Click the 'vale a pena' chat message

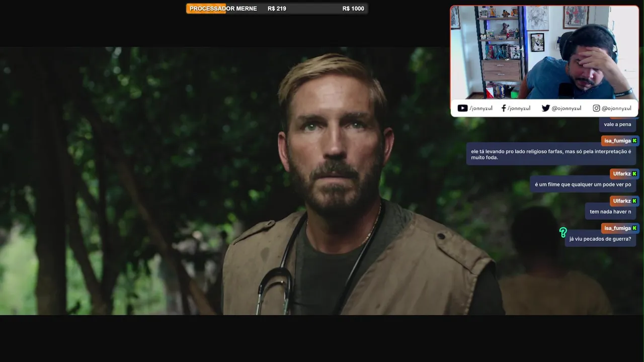(x=617, y=124)
